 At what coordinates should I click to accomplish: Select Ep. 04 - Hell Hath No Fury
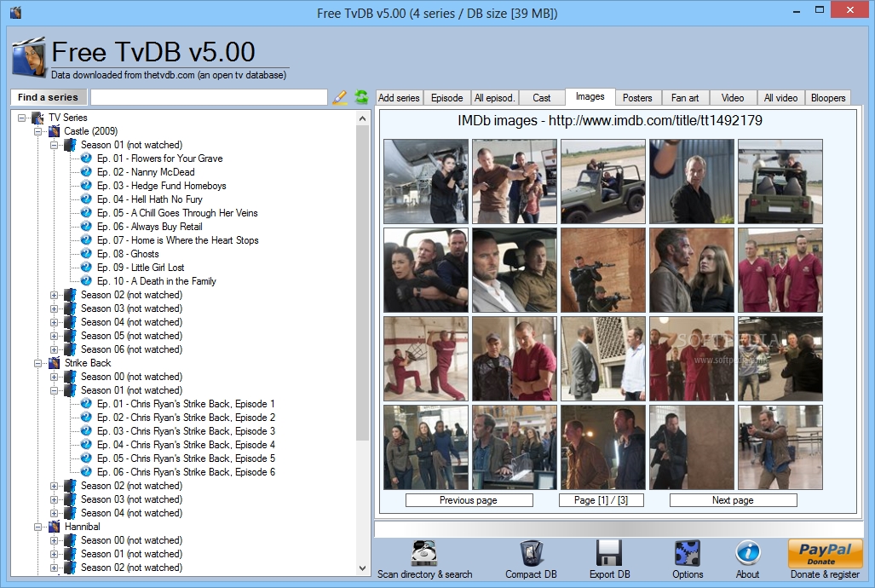pos(150,199)
